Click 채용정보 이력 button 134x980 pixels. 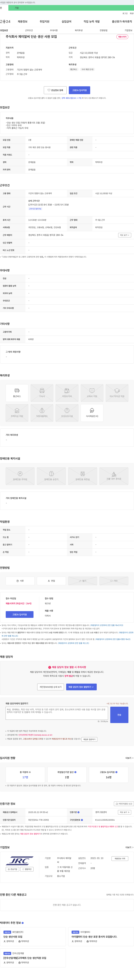tap(120, 858)
